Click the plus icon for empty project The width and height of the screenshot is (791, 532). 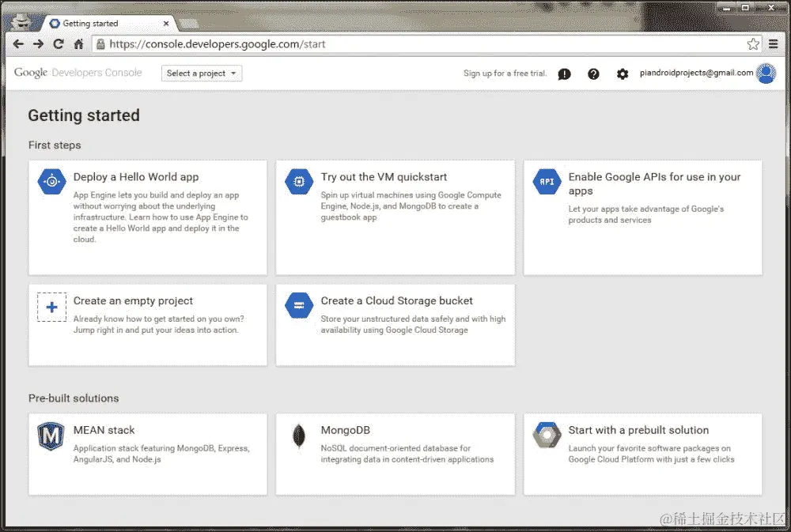tap(51, 307)
